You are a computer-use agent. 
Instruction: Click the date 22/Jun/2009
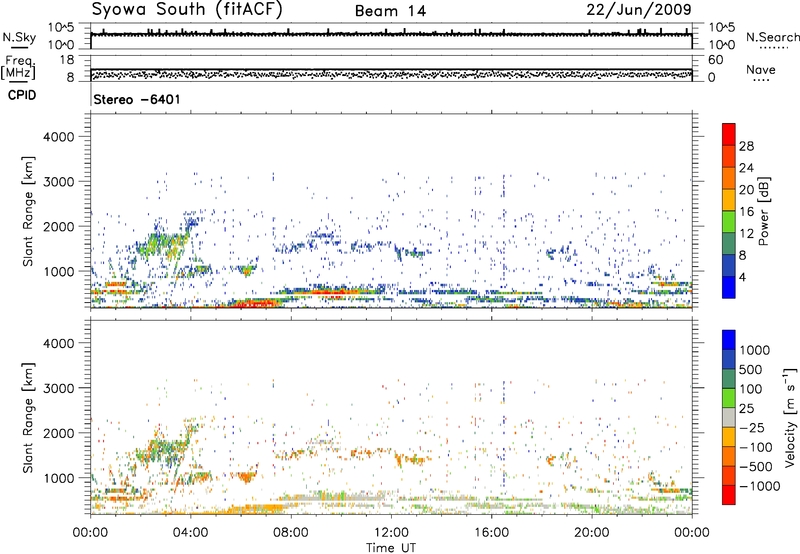pos(639,10)
